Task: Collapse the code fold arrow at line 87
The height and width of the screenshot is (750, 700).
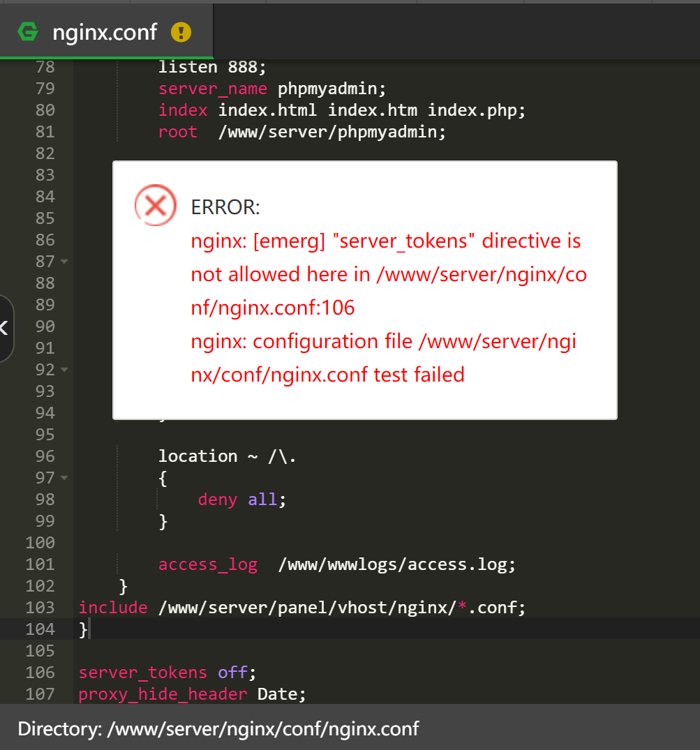Action: [64, 262]
